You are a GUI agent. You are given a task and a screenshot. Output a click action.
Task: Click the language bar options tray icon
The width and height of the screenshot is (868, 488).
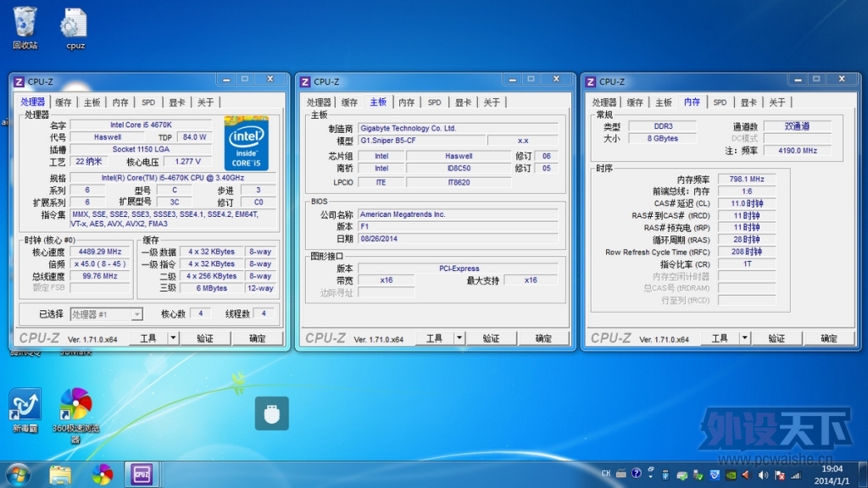650,472
